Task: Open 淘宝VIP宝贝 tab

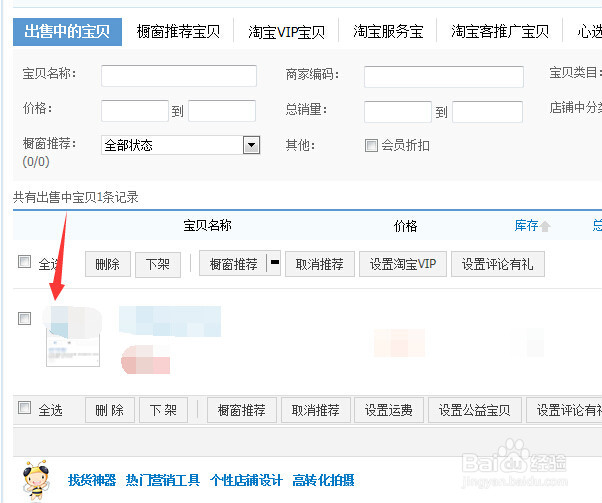Action: tap(286, 32)
